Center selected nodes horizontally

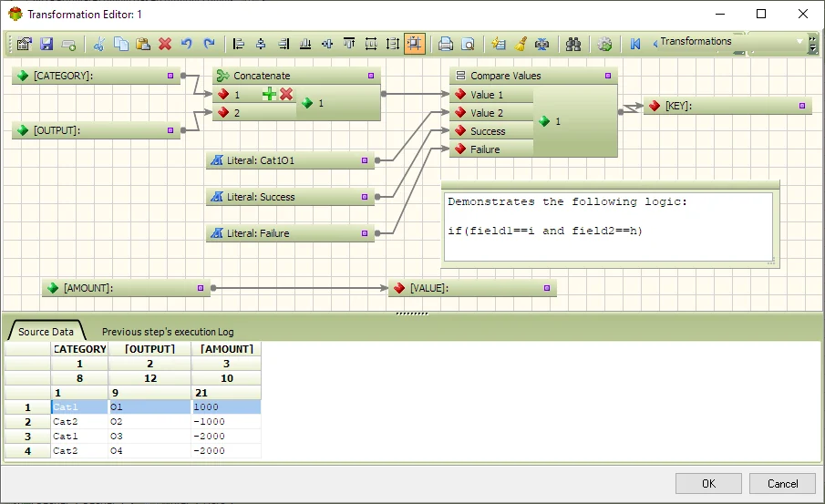[261, 44]
